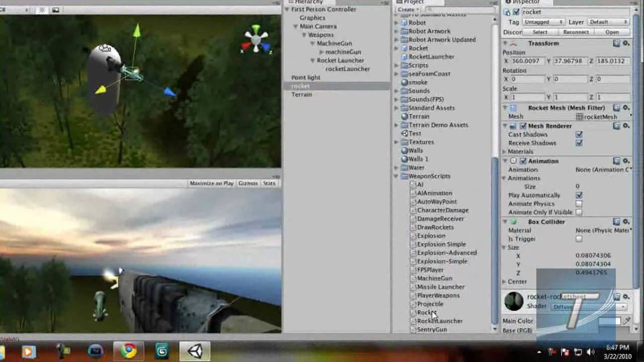
Task: Open the Layer dropdown showing Default
Action: coord(608,22)
